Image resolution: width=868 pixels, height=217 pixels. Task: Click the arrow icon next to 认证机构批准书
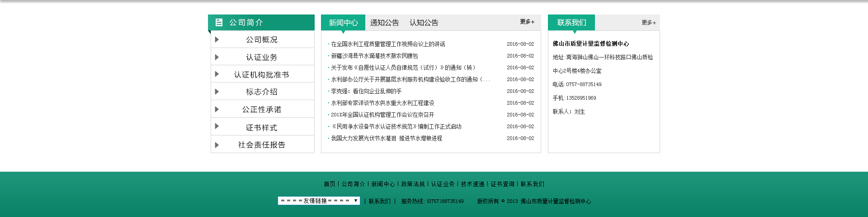tap(217, 74)
